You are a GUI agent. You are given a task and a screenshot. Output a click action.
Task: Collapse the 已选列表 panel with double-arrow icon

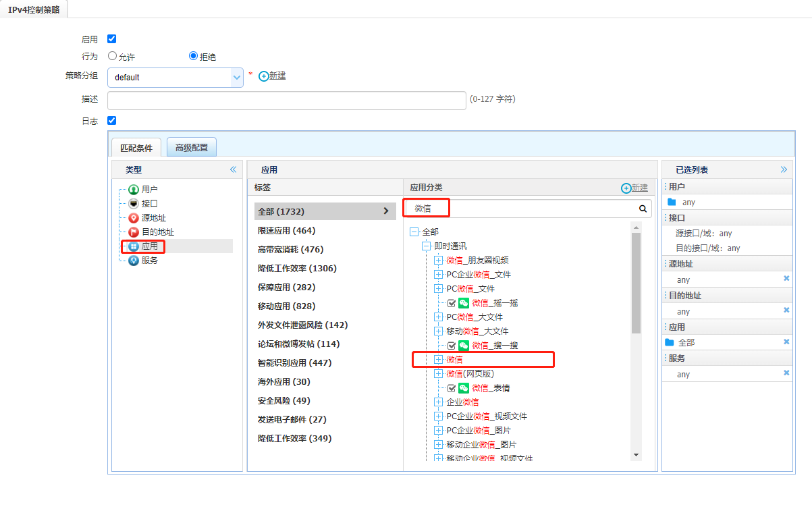coord(784,169)
